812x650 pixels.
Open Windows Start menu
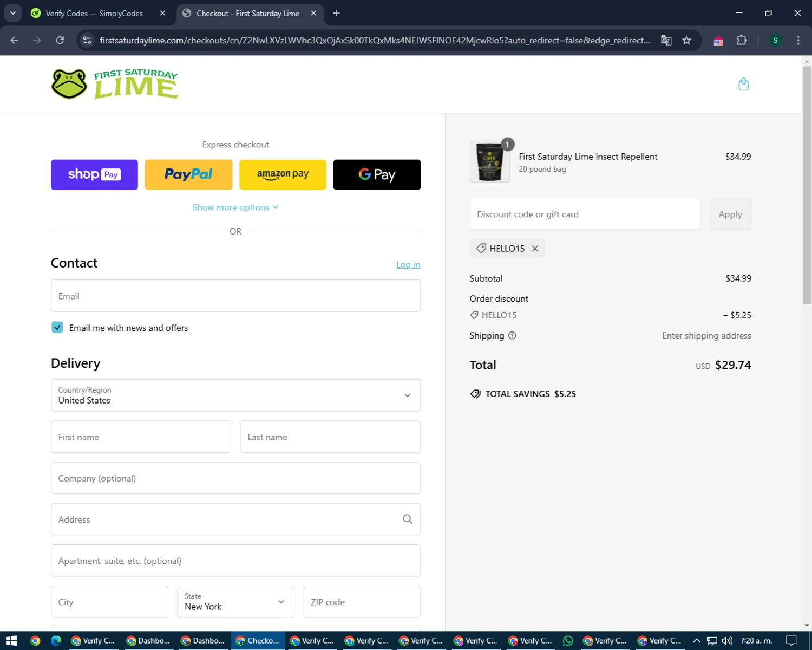click(x=11, y=641)
